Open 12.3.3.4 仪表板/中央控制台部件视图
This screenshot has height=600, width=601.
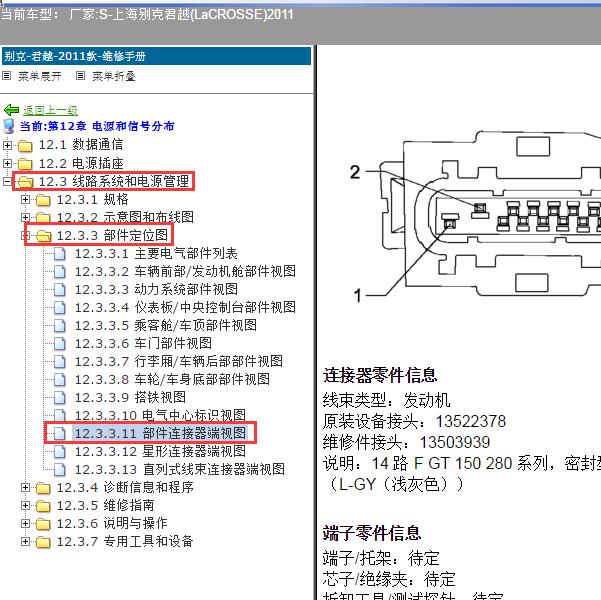pos(185,307)
